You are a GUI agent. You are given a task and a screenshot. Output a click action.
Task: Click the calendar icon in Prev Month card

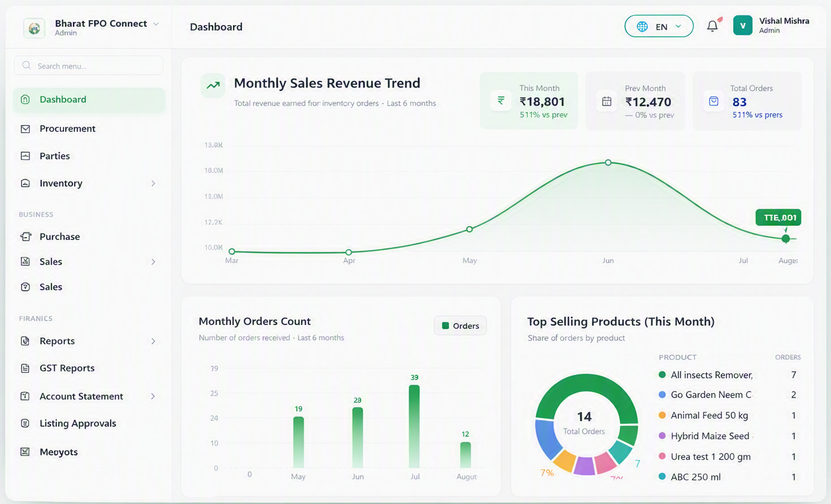point(606,101)
